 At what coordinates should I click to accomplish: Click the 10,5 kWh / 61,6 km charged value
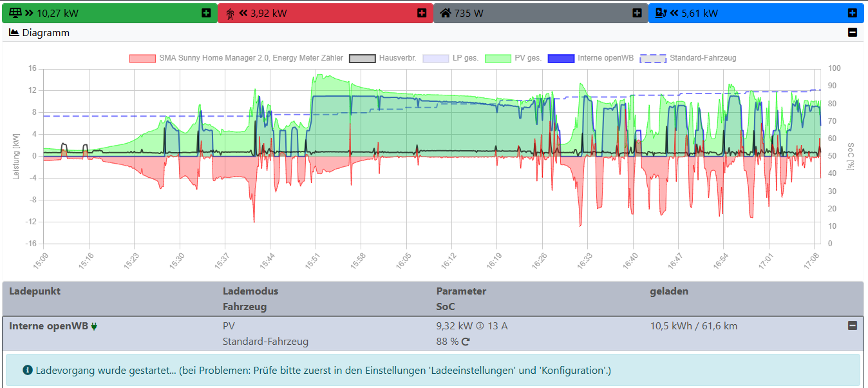tap(693, 326)
